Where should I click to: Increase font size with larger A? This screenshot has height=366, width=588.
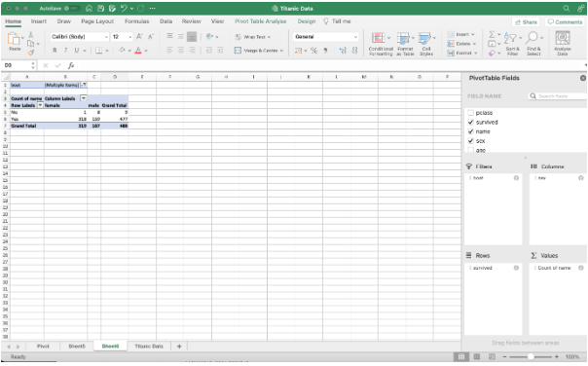(139, 36)
